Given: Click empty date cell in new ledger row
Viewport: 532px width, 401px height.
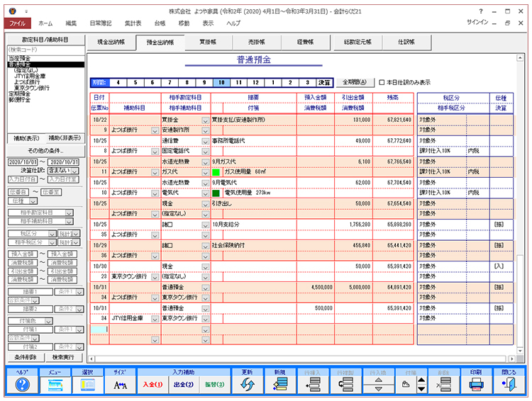Looking at the screenshot, I should (99, 329).
